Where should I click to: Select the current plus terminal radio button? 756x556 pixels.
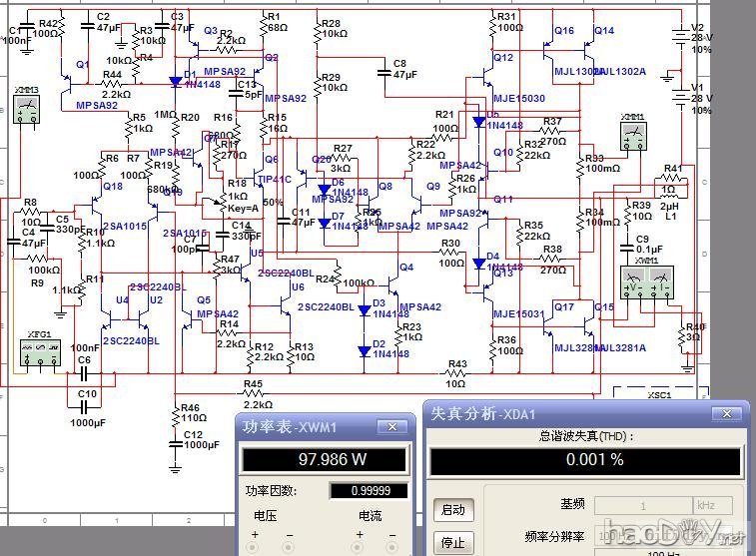coord(357,548)
